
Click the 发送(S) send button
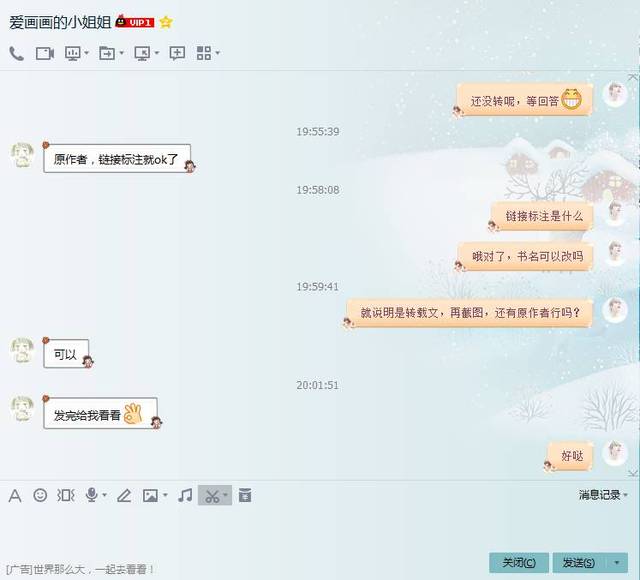pos(579,563)
